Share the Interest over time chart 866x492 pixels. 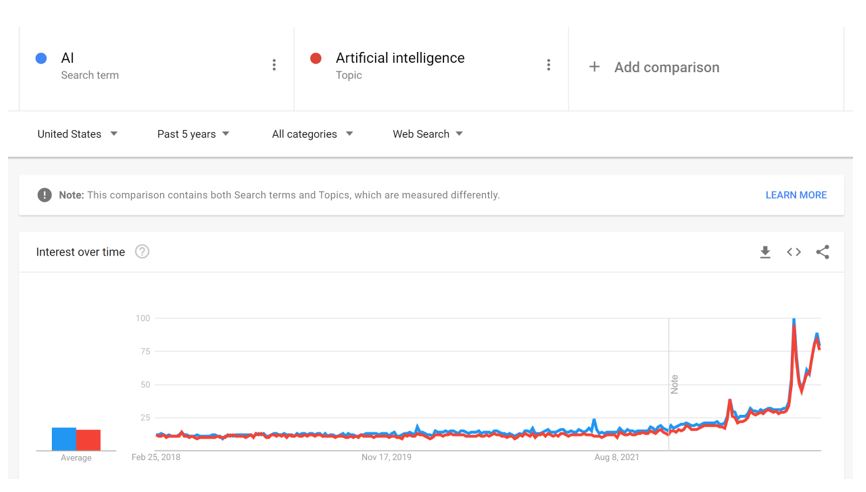point(822,252)
